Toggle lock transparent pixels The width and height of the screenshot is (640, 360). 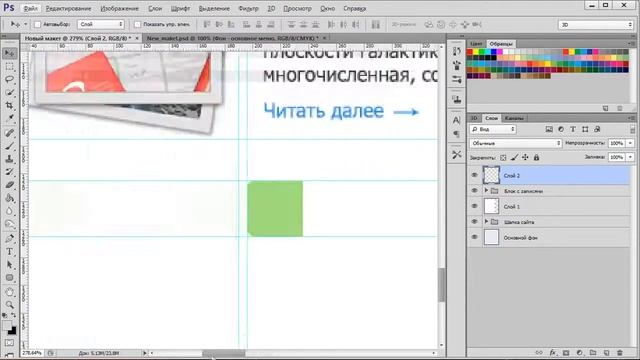[503, 158]
